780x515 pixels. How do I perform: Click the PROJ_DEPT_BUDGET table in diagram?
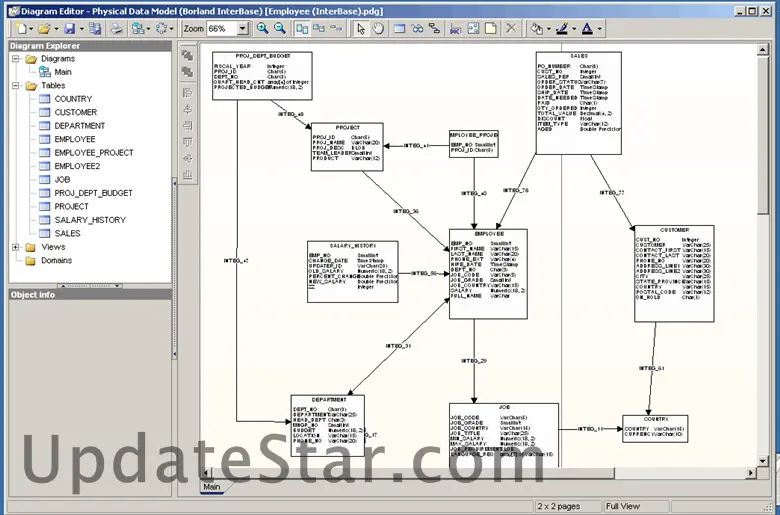262,76
